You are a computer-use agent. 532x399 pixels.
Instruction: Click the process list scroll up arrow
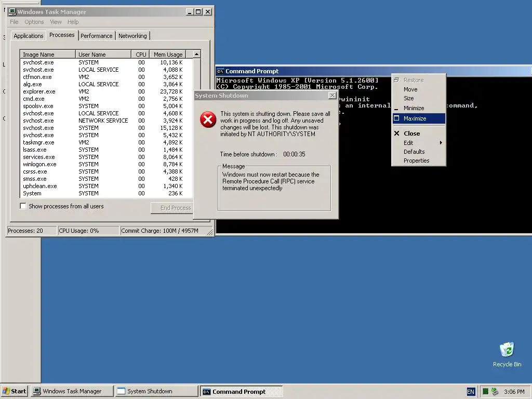(x=196, y=54)
